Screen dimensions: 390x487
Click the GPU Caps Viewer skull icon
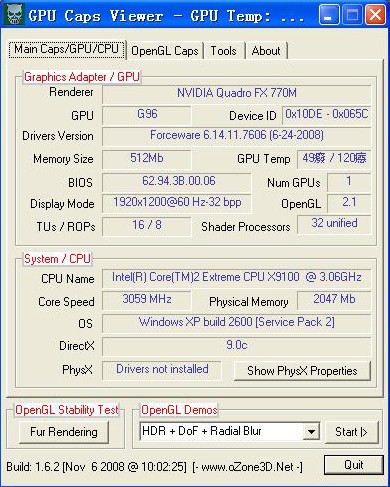click(14, 15)
